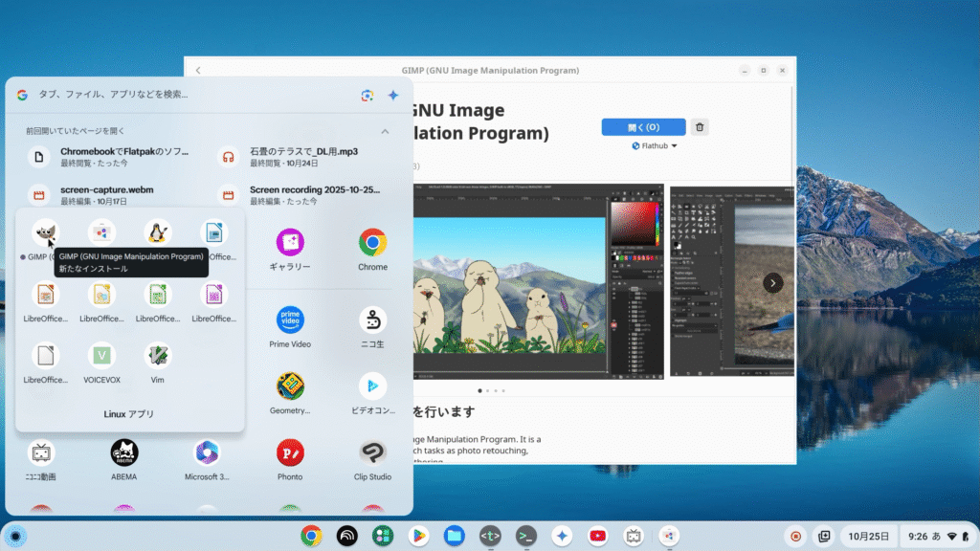Launch GIMP from the Linux apps folder

(44, 233)
